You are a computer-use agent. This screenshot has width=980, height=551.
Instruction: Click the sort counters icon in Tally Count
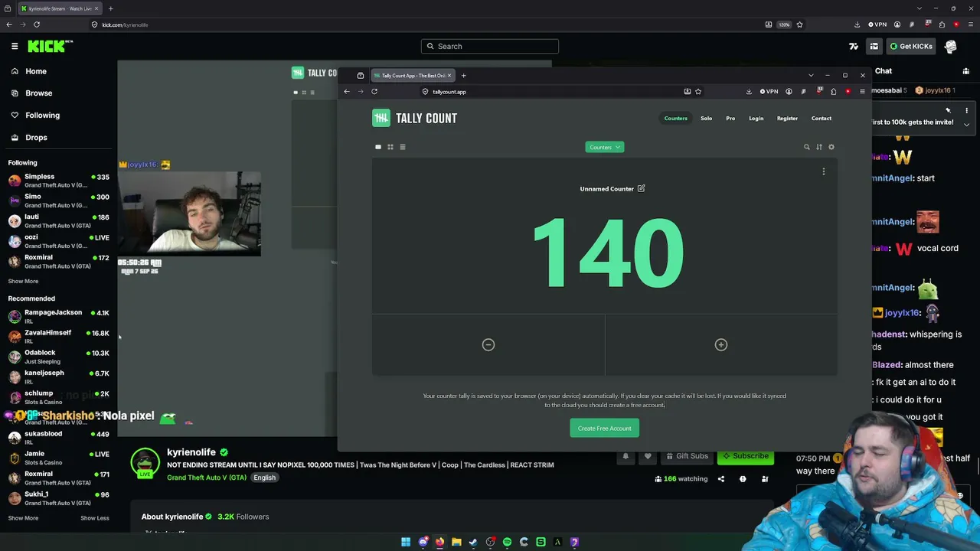[819, 147]
